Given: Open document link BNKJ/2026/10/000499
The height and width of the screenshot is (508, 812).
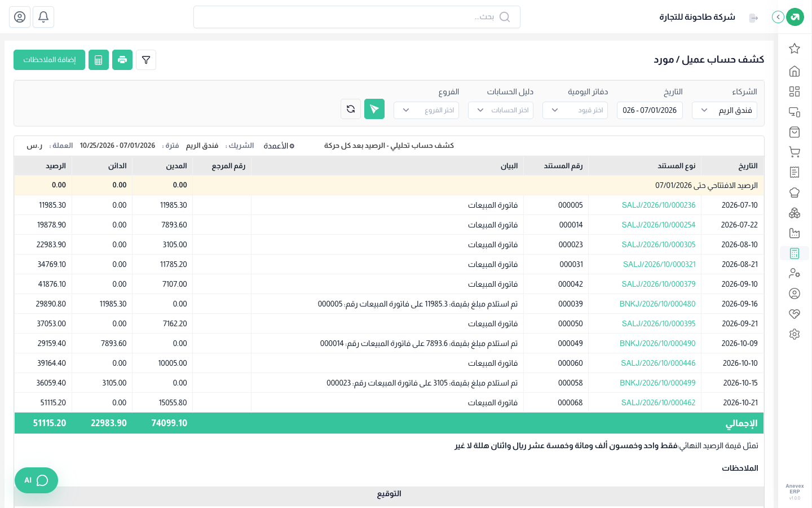Looking at the screenshot, I should click(657, 383).
